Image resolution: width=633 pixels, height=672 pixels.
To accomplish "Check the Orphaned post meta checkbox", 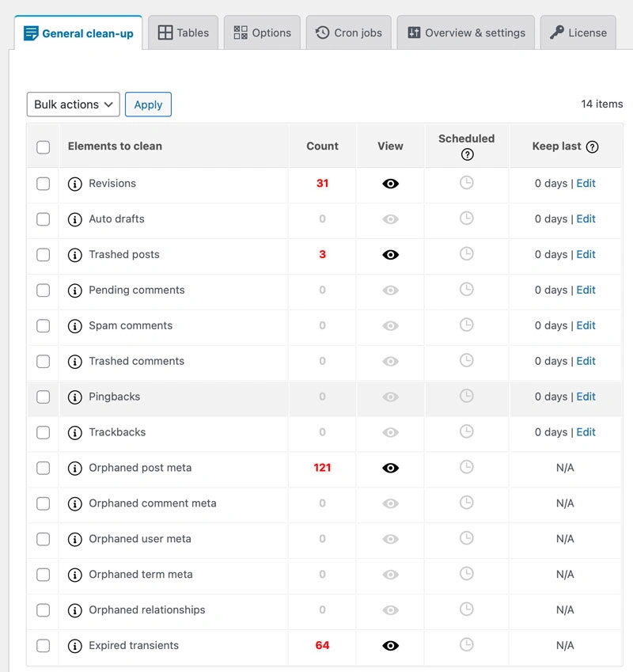I will pos(43,469).
